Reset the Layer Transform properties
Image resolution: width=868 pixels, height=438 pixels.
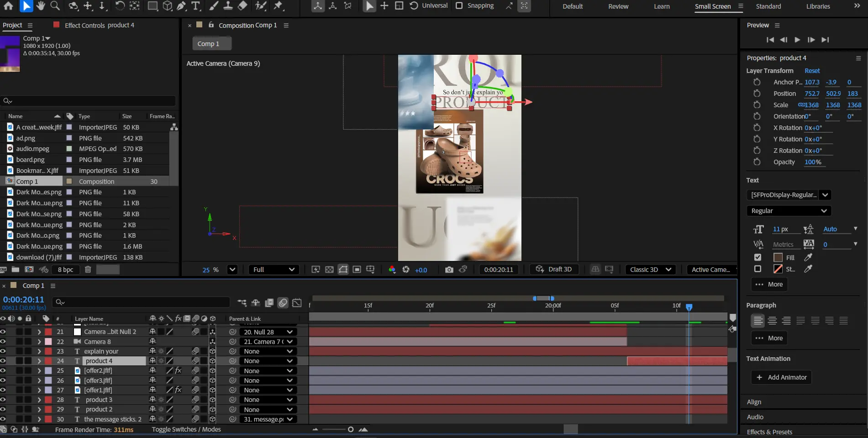click(x=812, y=71)
